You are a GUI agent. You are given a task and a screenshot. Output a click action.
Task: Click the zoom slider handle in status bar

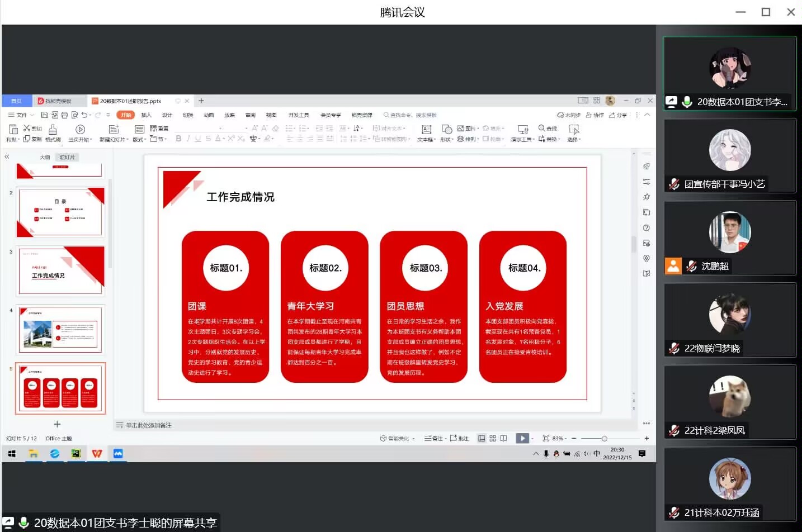604,439
